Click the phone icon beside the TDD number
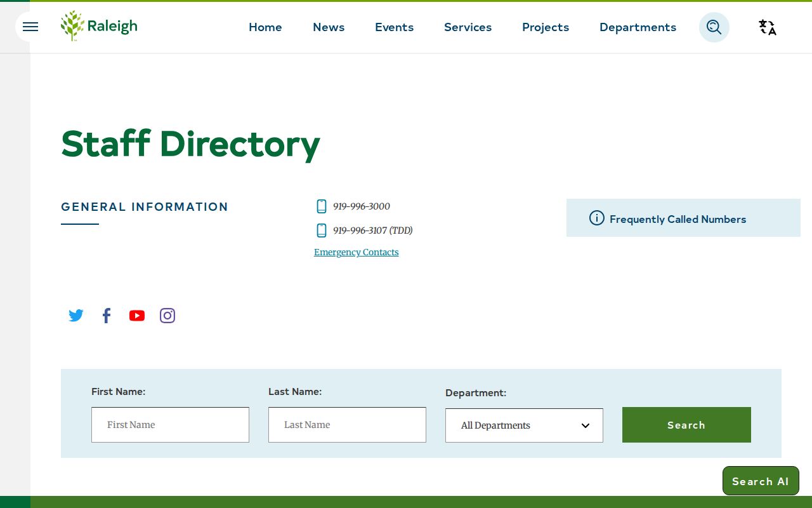 point(322,231)
